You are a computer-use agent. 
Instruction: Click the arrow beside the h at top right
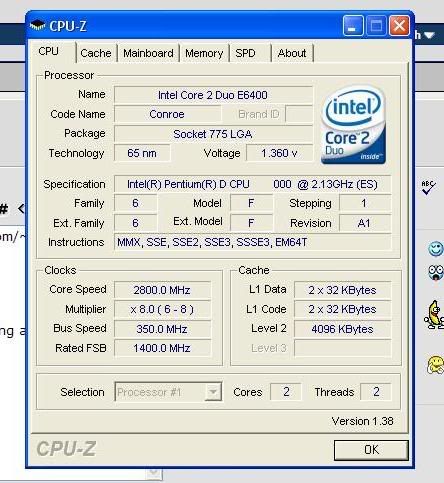click(x=429, y=35)
